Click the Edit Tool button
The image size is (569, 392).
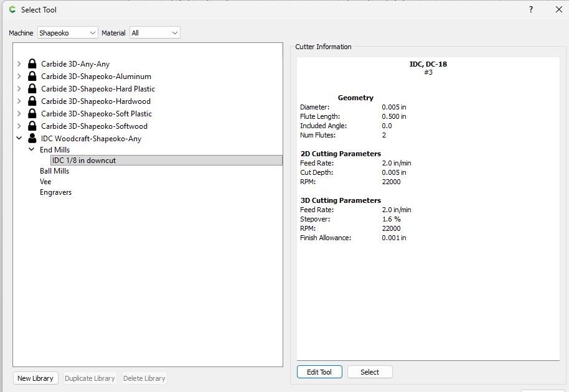coord(319,372)
